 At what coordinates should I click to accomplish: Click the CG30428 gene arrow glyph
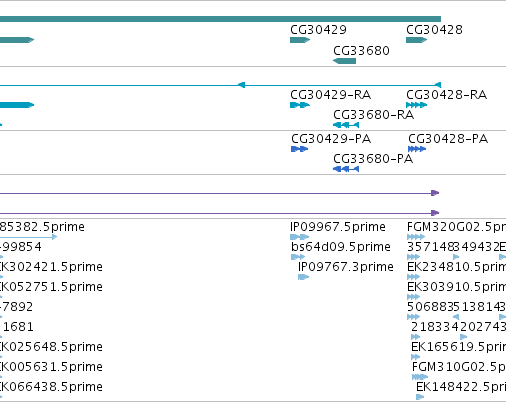(x=416, y=40)
